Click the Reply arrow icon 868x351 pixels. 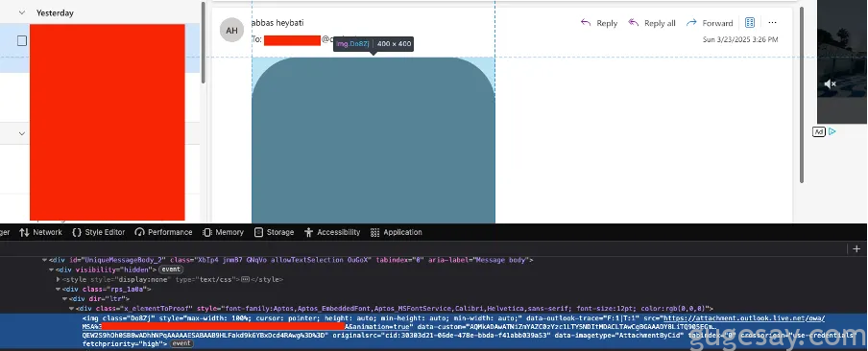(x=586, y=23)
